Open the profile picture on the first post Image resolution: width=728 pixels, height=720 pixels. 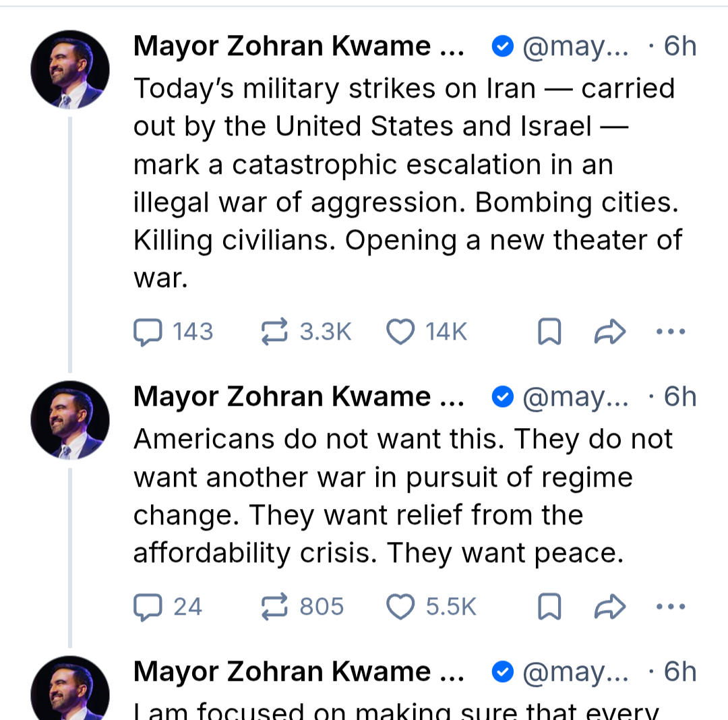click(x=70, y=70)
